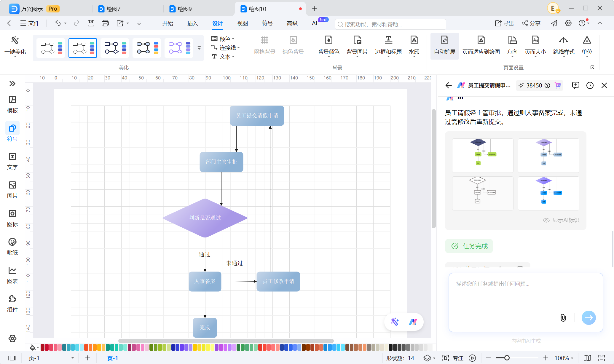The image size is (614, 364).
Task: Open the Templates (模板) sidebar panel
Action: click(x=12, y=104)
